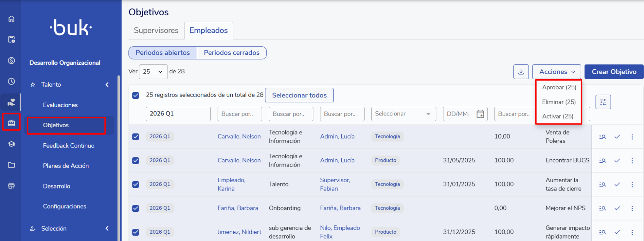This screenshot has height=241, width=644.
Task: Click the Crear Objetivo button
Action: (614, 72)
